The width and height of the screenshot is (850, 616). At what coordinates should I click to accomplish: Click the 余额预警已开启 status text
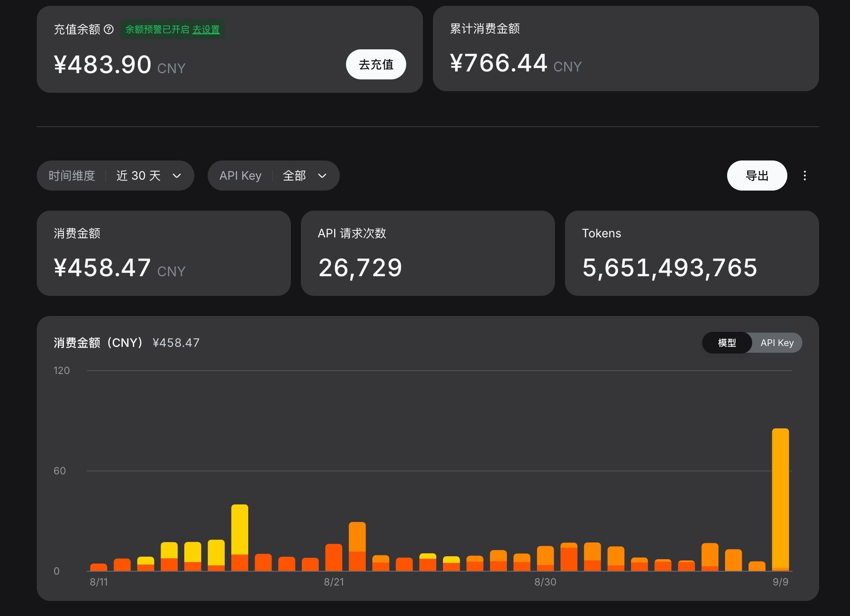[157, 29]
